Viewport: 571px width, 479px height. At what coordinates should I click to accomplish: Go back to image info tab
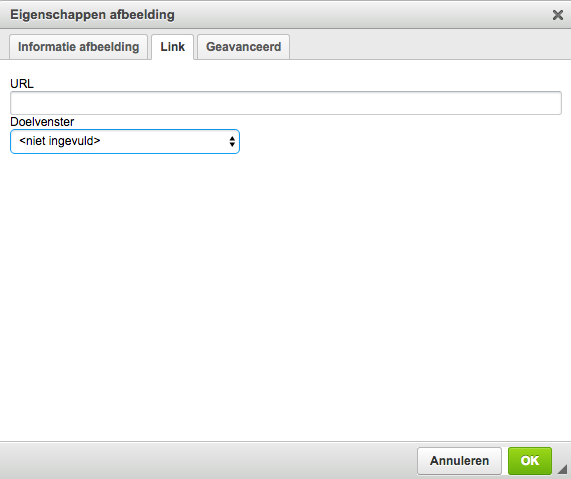(78, 47)
